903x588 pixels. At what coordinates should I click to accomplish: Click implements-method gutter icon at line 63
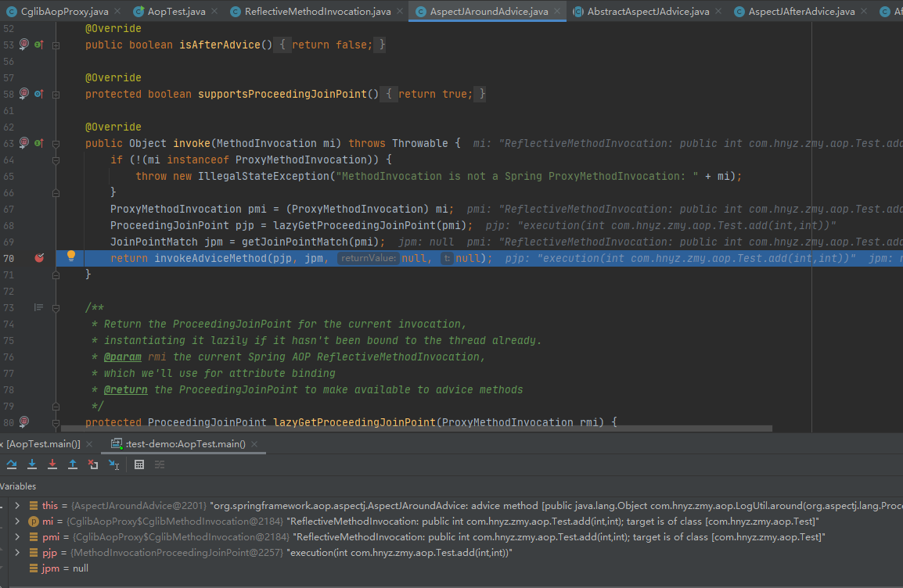pos(38,142)
